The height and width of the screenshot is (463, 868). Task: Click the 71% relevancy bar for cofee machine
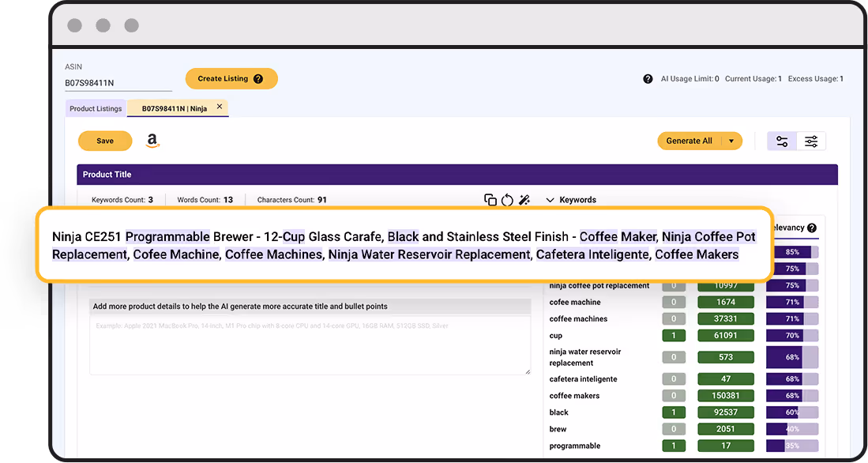point(792,303)
